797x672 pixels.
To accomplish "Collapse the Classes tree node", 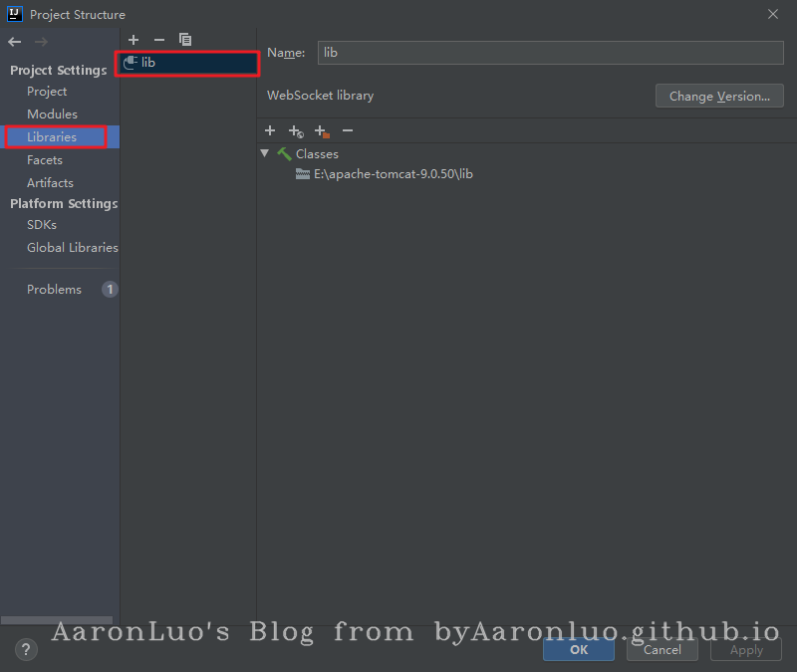I will coord(265,153).
